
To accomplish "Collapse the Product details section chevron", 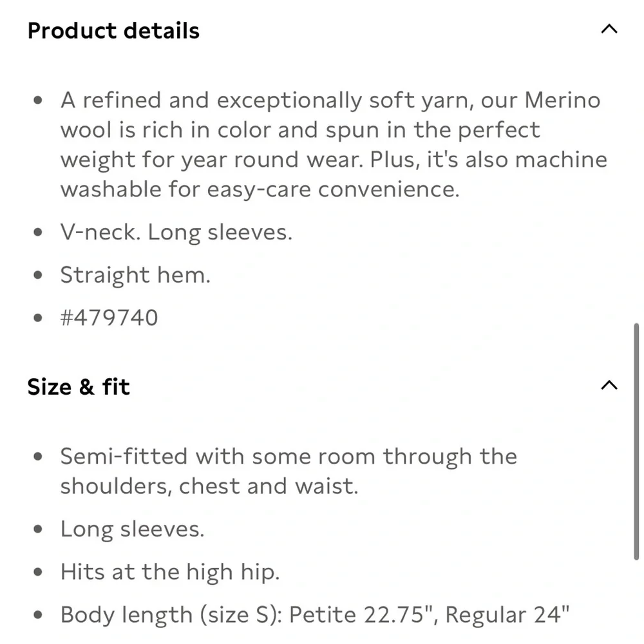I will point(609,30).
